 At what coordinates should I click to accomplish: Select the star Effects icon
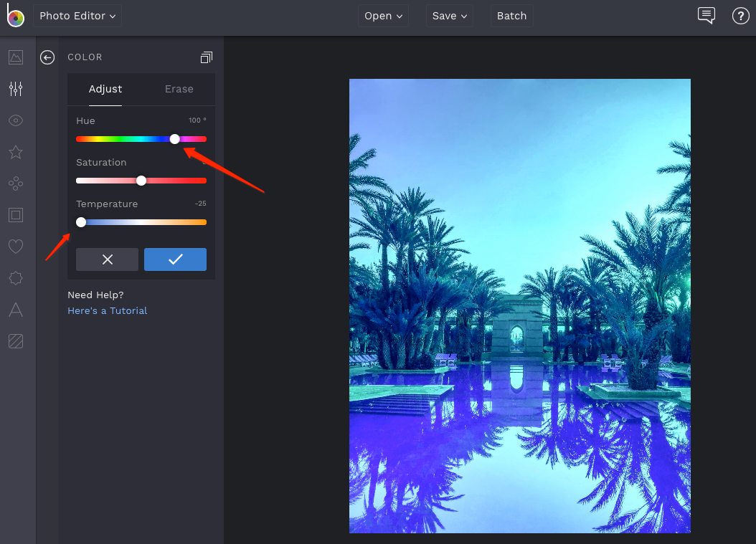16,152
